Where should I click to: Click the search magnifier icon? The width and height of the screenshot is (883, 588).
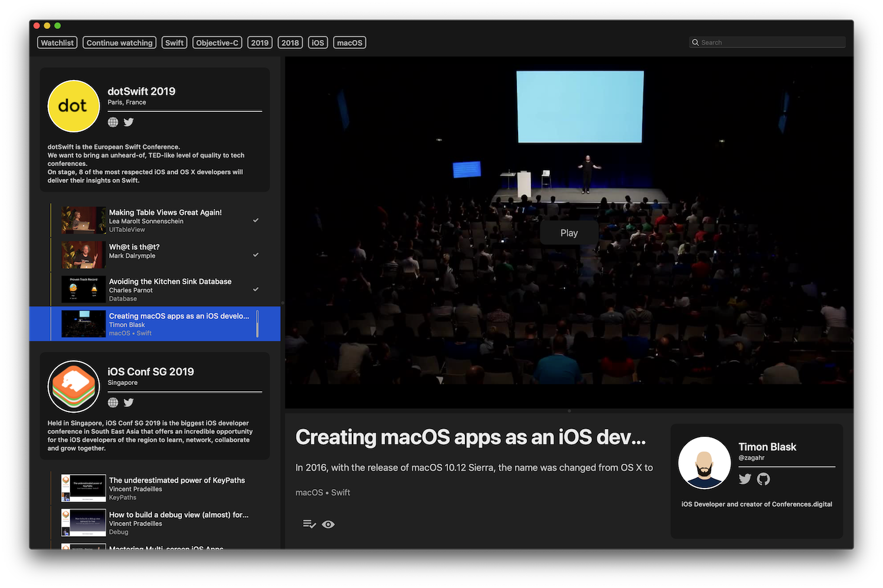695,42
